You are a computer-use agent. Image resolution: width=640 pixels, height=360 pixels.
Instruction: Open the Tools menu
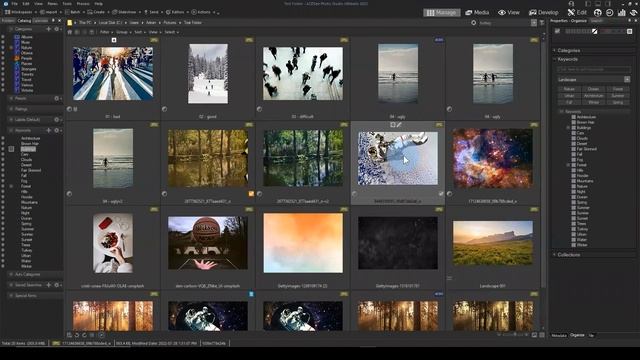(67, 4)
